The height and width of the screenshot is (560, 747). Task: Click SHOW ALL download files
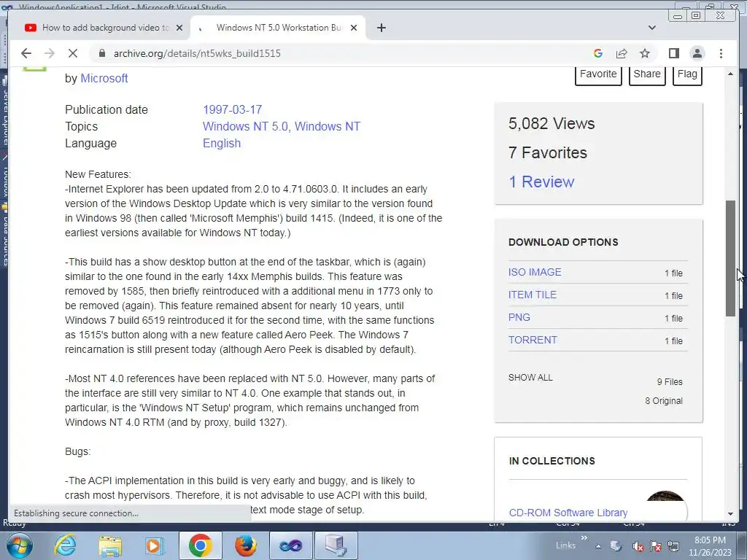pyautogui.click(x=530, y=378)
